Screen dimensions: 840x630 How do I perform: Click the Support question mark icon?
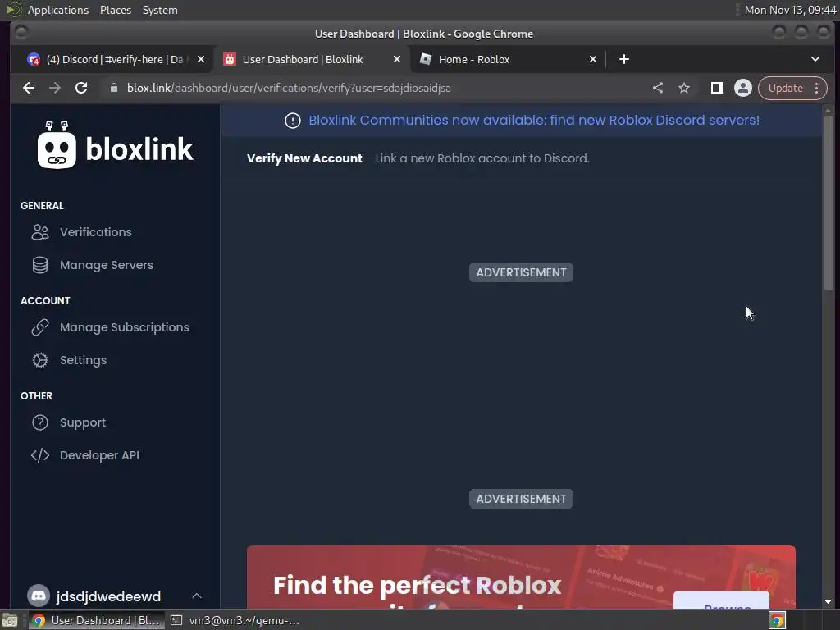tap(40, 422)
